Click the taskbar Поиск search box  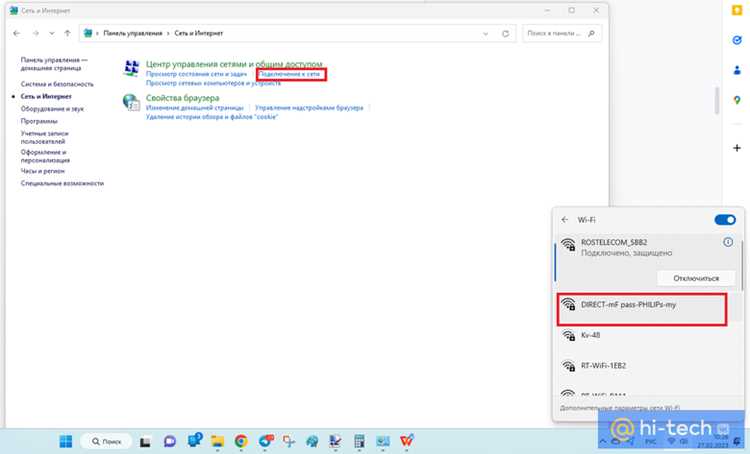(106, 441)
